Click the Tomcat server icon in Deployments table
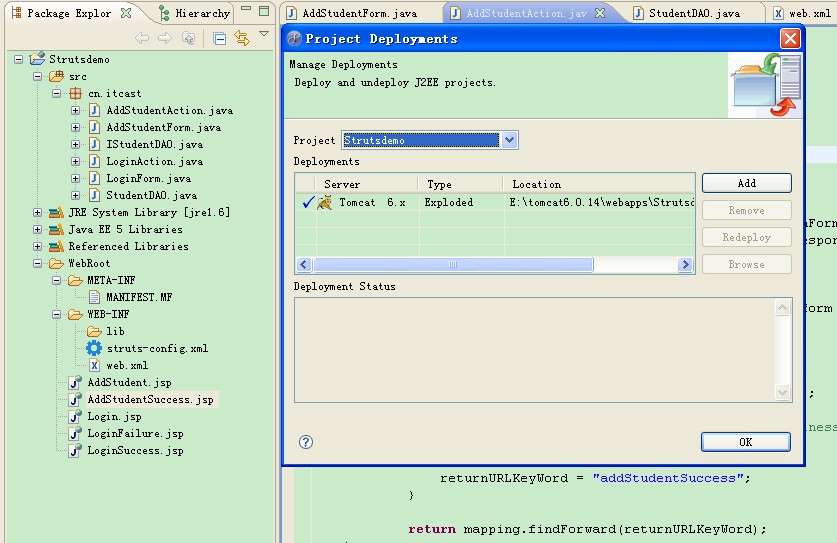 [325, 203]
